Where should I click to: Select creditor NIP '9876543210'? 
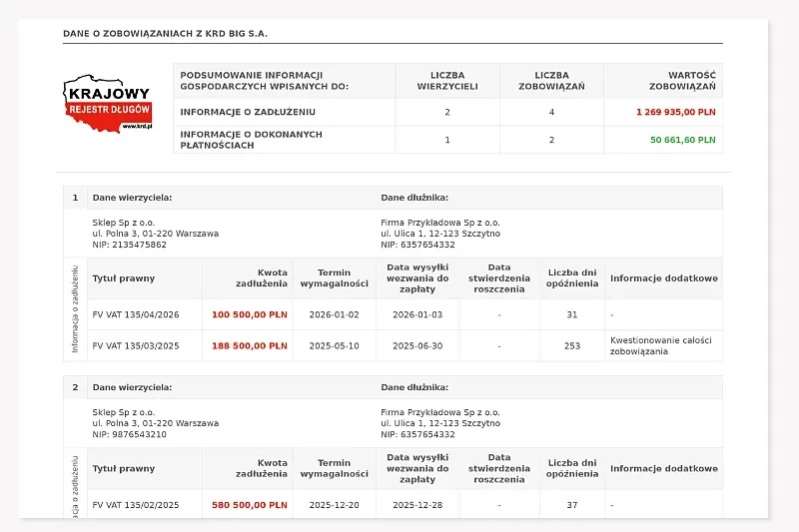point(139,435)
